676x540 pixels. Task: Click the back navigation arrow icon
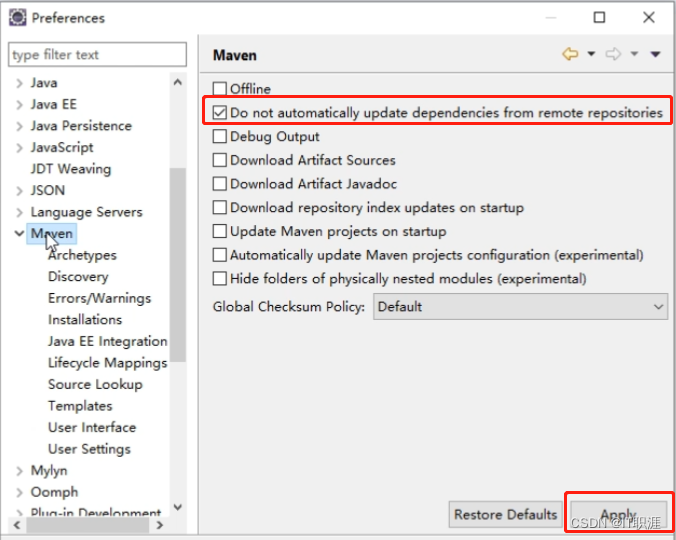tap(570, 54)
